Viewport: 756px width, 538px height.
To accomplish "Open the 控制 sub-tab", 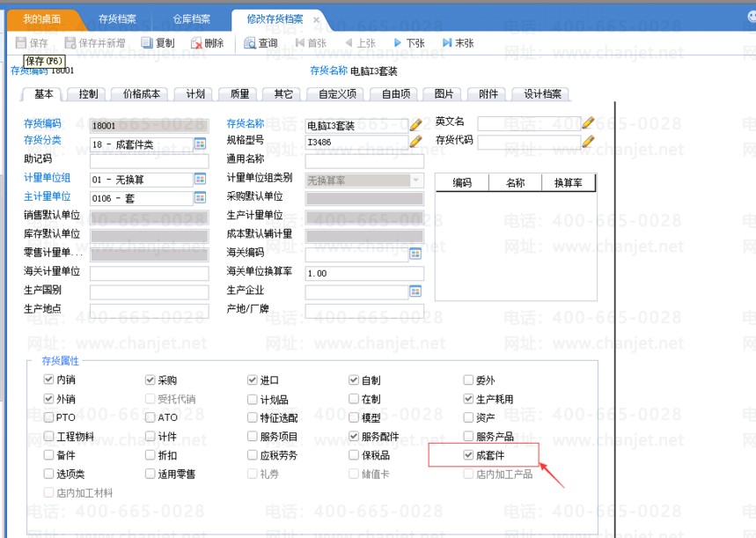I will tap(88, 94).
